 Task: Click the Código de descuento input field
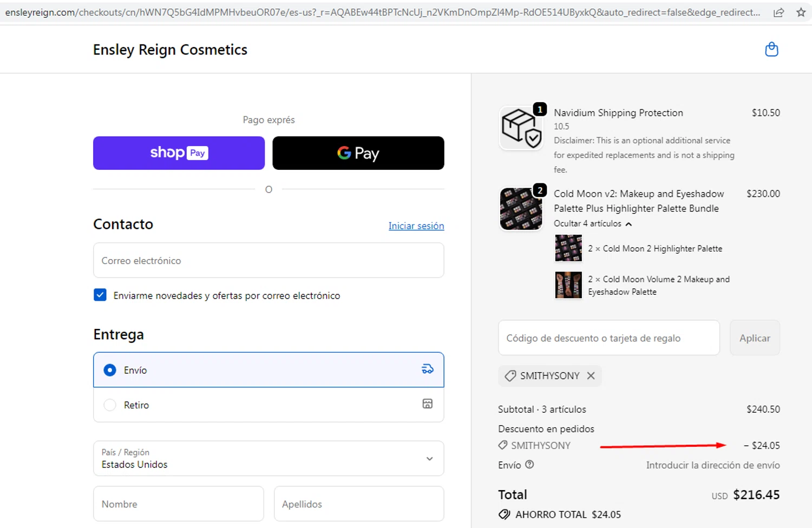(609, 338)
